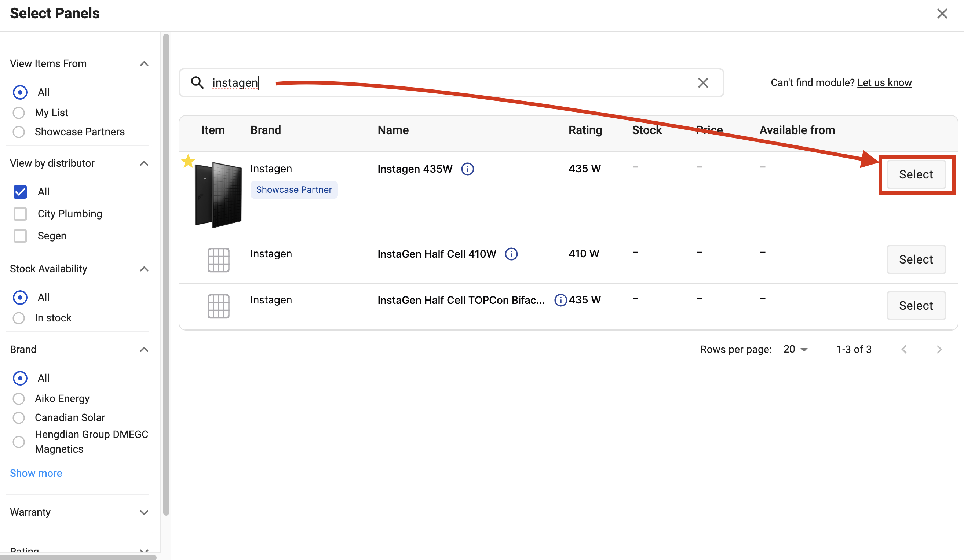Check the City Plumbing distributor

[x=20, y=214]
